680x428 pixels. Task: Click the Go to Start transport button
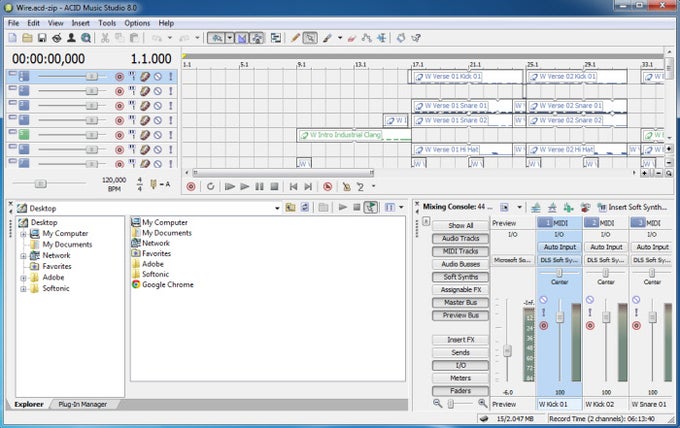(x=293, y=186)
